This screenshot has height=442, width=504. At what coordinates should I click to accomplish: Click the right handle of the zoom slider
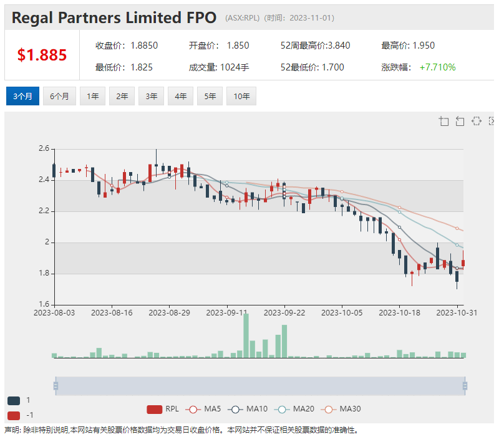465,386
